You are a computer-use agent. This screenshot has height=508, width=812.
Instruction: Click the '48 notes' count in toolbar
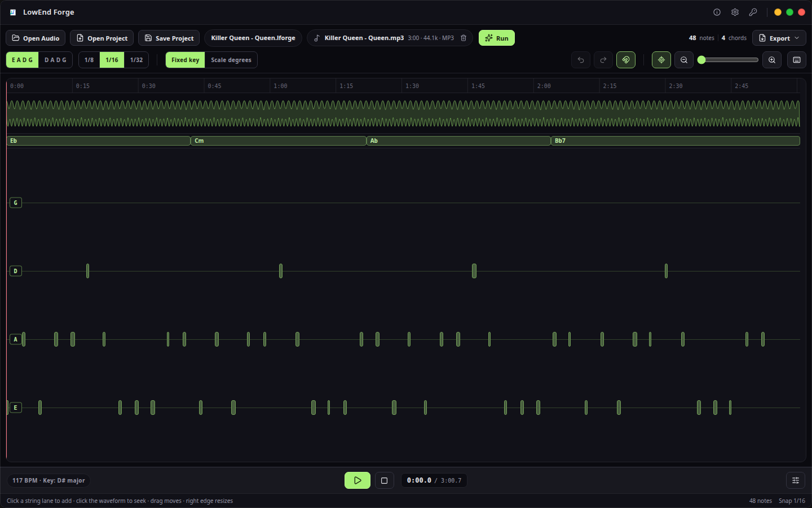pos(701,38)
